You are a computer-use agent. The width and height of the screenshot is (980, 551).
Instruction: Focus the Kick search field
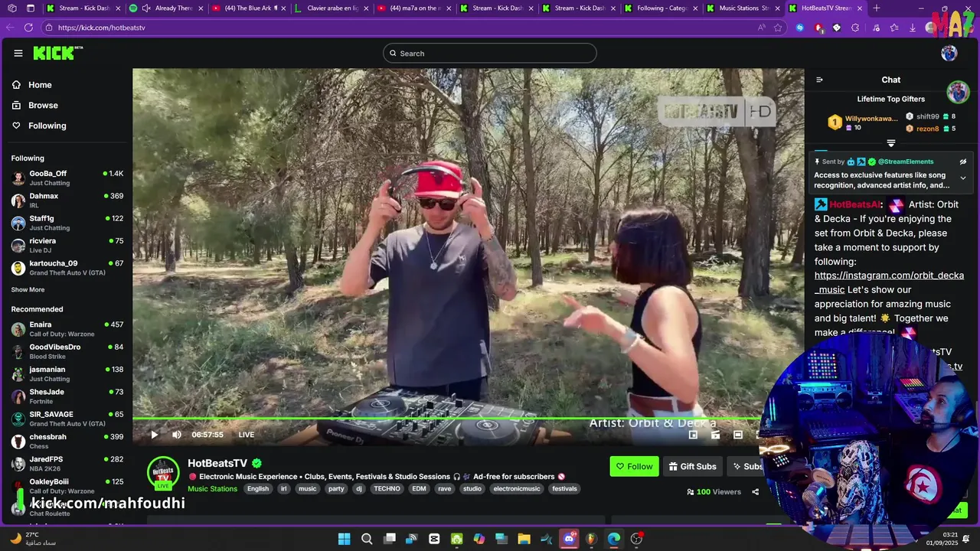[x=490, y=53]
